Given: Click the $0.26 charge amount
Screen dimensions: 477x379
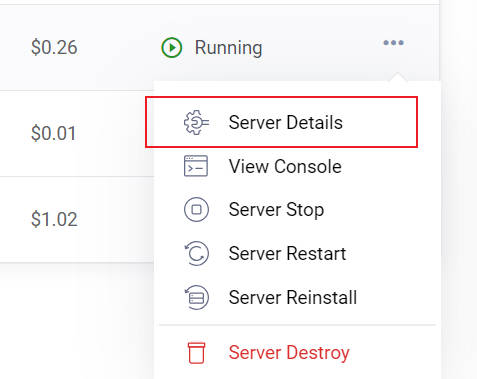Looking at the screenshot, I should 54,47.
